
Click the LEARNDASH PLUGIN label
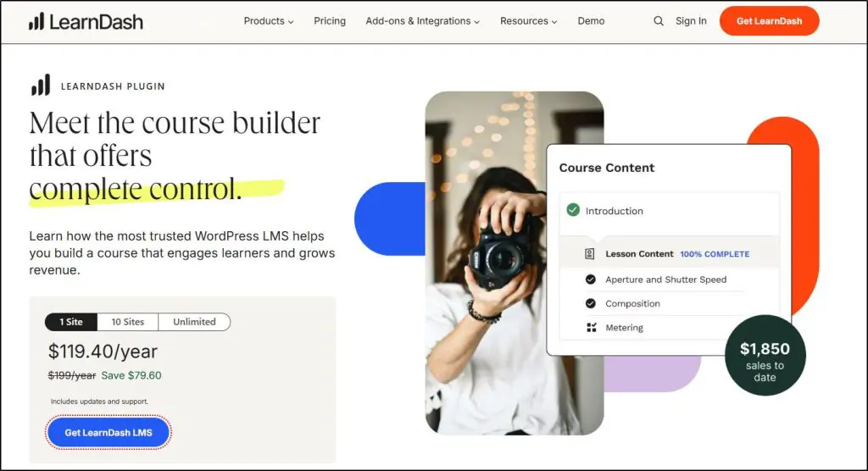click(x=113, y=86)
